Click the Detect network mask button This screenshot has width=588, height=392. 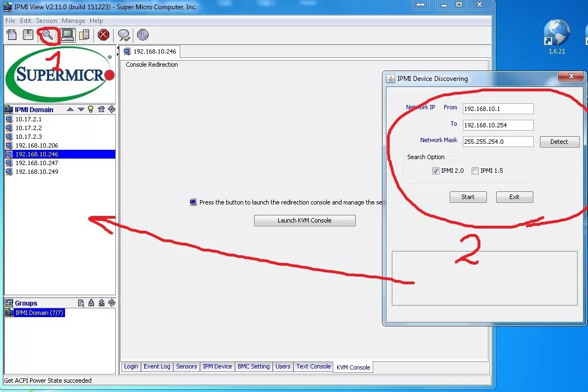(559, 142)
